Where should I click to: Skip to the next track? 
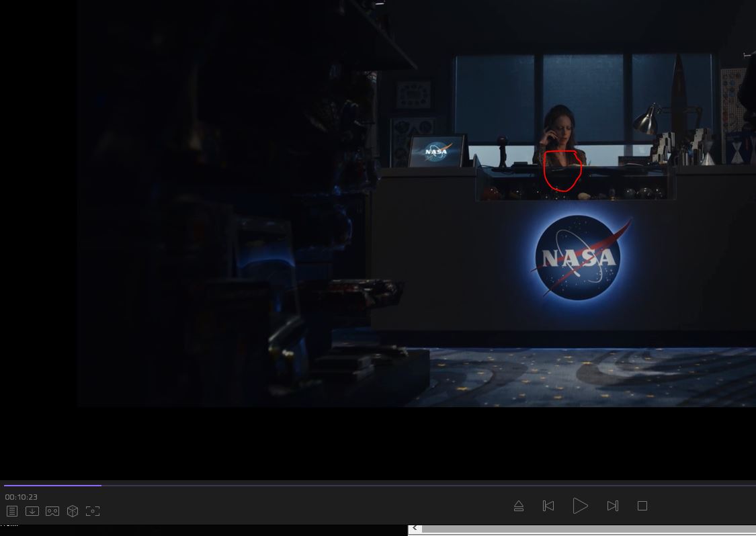coord(612,506)
